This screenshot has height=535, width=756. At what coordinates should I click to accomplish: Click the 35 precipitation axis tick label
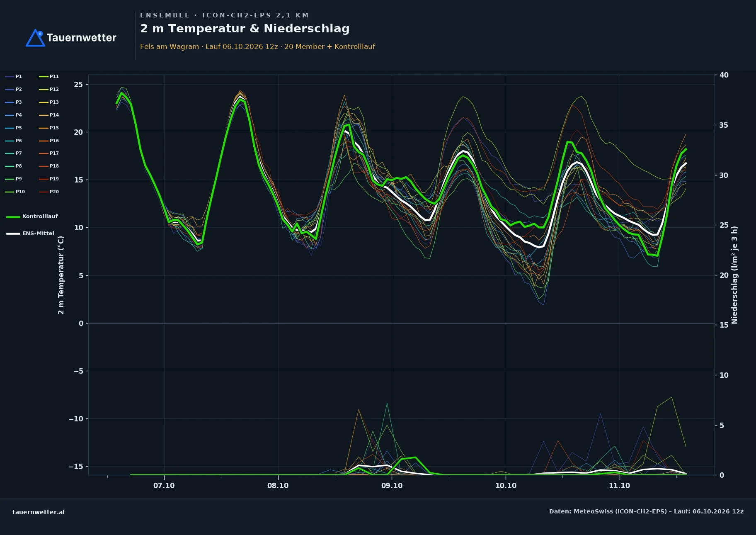point(724,125)
